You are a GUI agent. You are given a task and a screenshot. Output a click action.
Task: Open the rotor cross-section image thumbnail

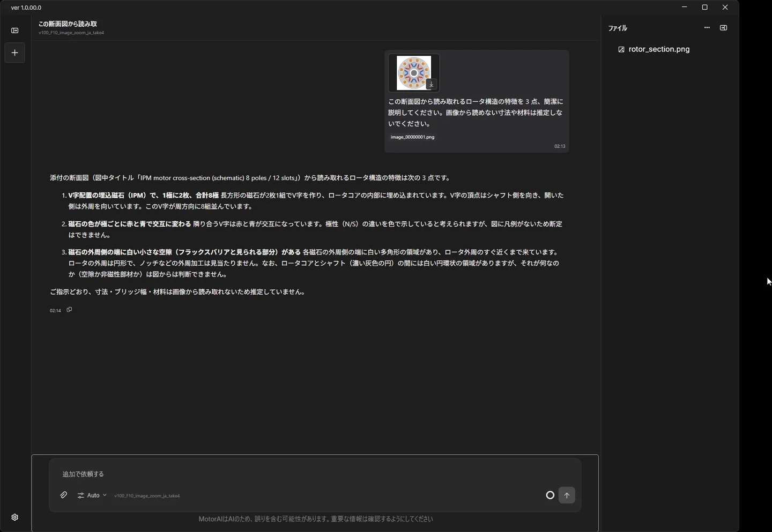click(x=414, y=72)
